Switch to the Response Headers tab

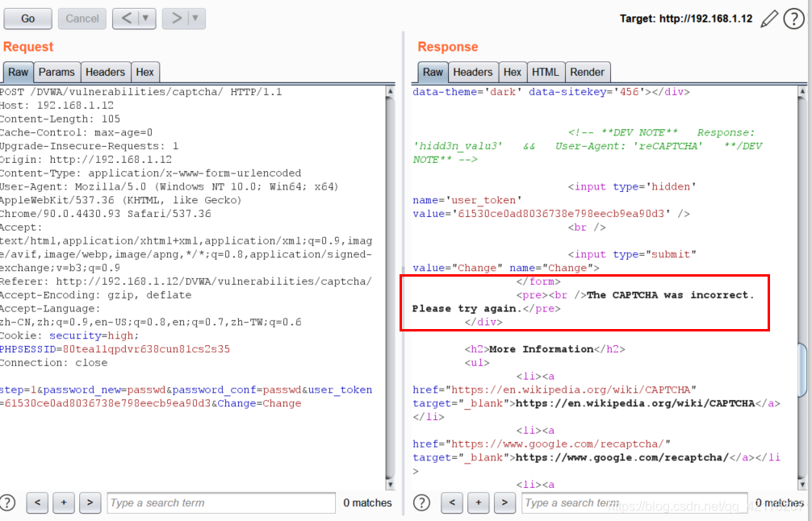(473, 73)
